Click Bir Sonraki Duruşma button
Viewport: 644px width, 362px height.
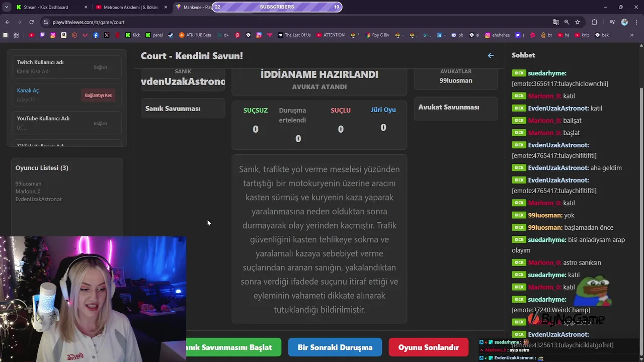[335, 347]
